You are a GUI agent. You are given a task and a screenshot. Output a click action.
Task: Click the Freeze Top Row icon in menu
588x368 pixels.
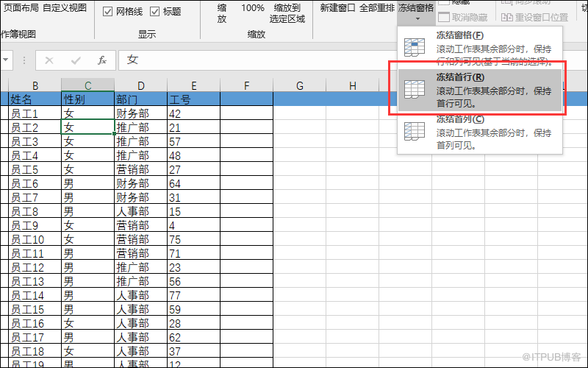pyautogui.click(x=415, y=89)
